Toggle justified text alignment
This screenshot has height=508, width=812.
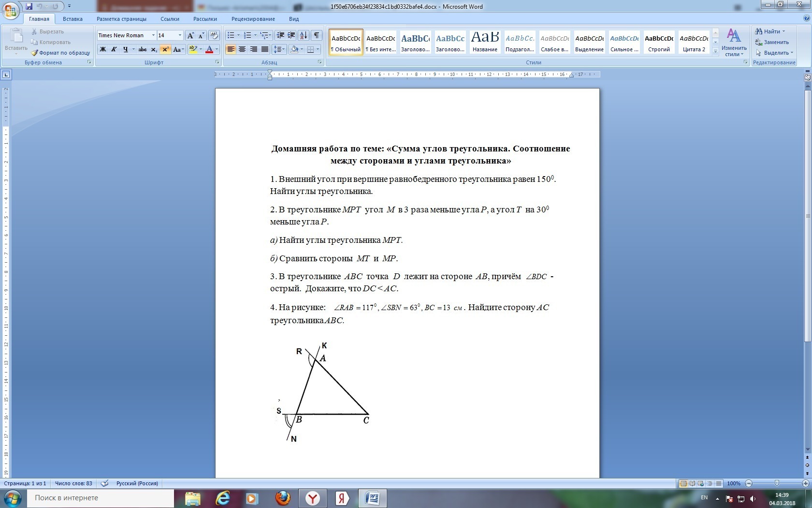pyautogui.click(x=264, y=49)
